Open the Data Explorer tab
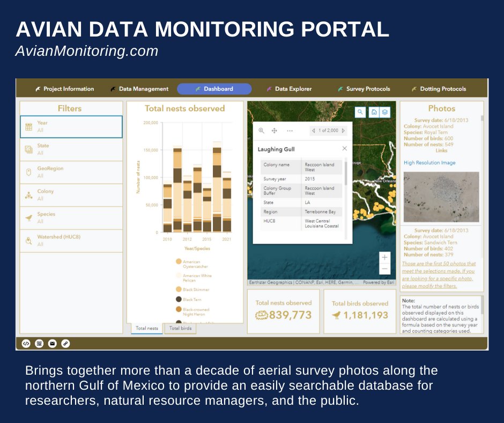The image size is (504, 423). tap(290, 89)
